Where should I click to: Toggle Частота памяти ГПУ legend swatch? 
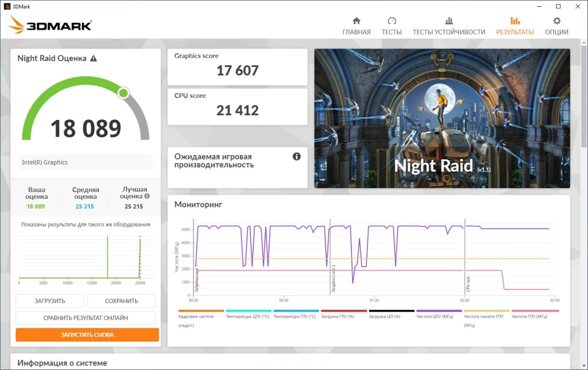click(x=487, y=311)
